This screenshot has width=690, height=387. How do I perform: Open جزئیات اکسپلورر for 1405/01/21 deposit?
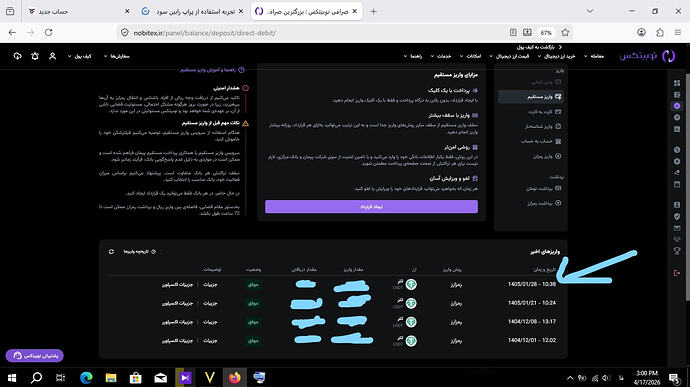[x=177, y=303]
